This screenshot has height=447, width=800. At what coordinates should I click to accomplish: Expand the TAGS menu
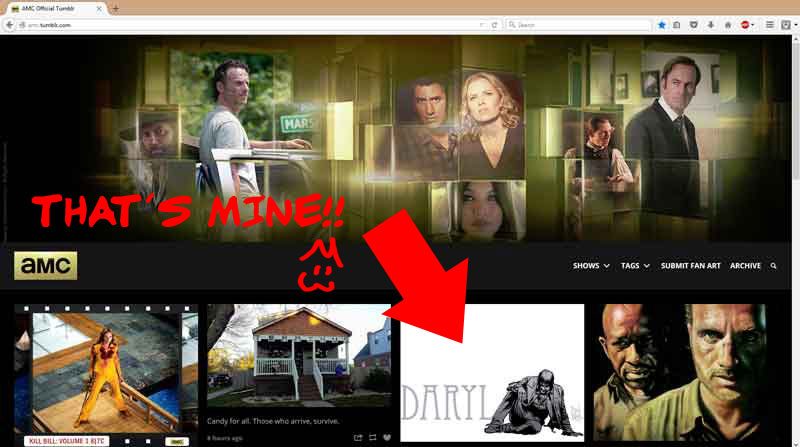pos(635,266)
